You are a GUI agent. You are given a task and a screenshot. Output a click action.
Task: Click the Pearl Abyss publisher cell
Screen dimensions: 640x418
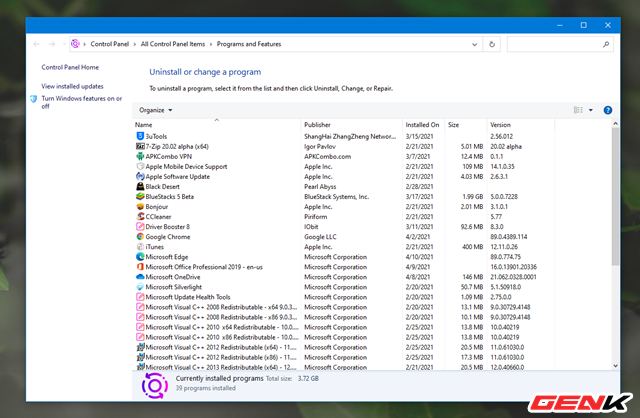coord(320,187)
